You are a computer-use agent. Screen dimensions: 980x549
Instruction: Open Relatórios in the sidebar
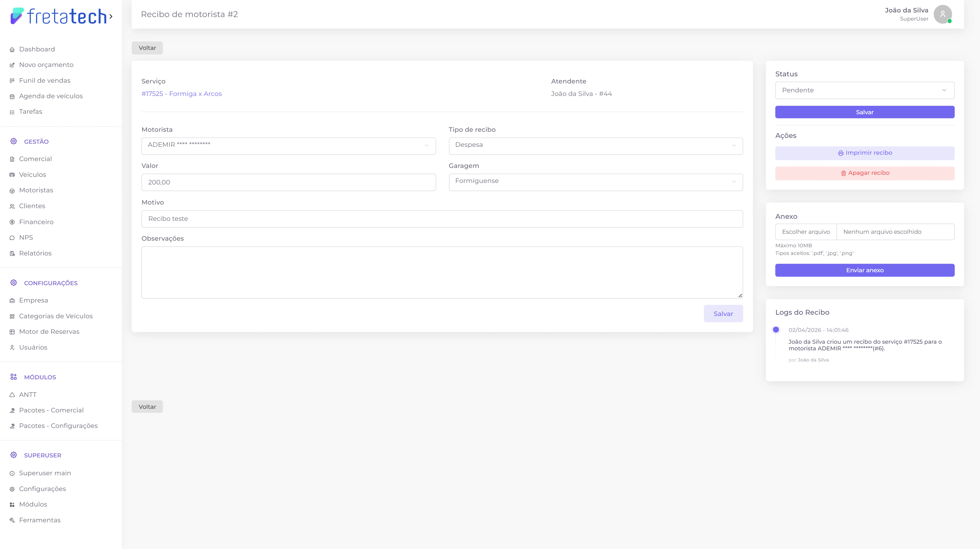[x=35, y=253]
